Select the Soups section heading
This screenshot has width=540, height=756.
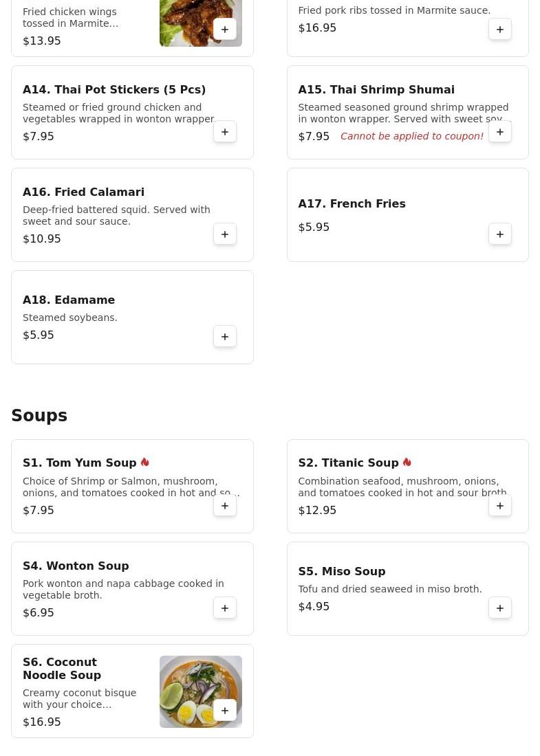39,415
